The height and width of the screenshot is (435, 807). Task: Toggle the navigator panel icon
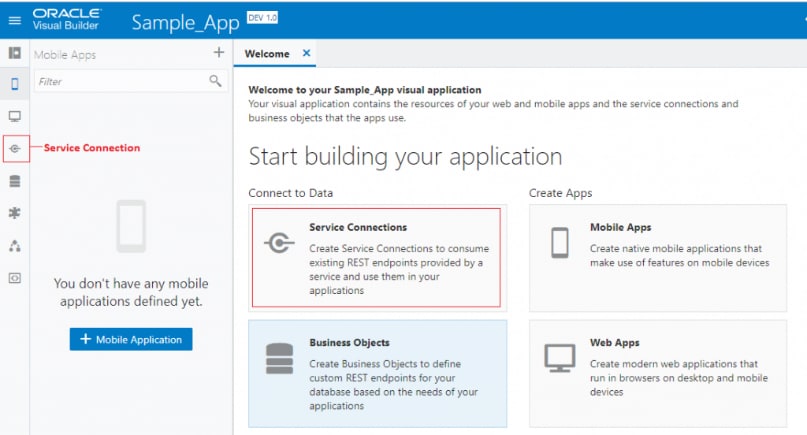click(x=14, y=53)
